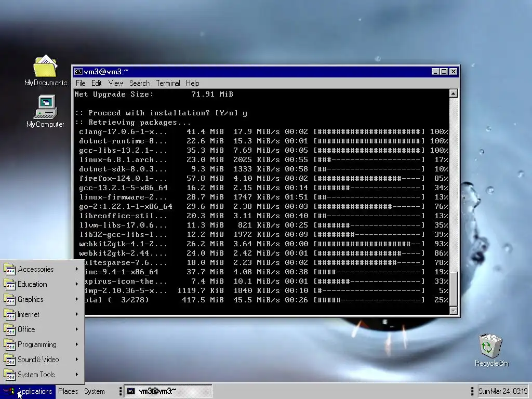Click the lib32-gcc-libs-1... download row
The height and width of the screenshot is (399, 532).
pos(263,235)
